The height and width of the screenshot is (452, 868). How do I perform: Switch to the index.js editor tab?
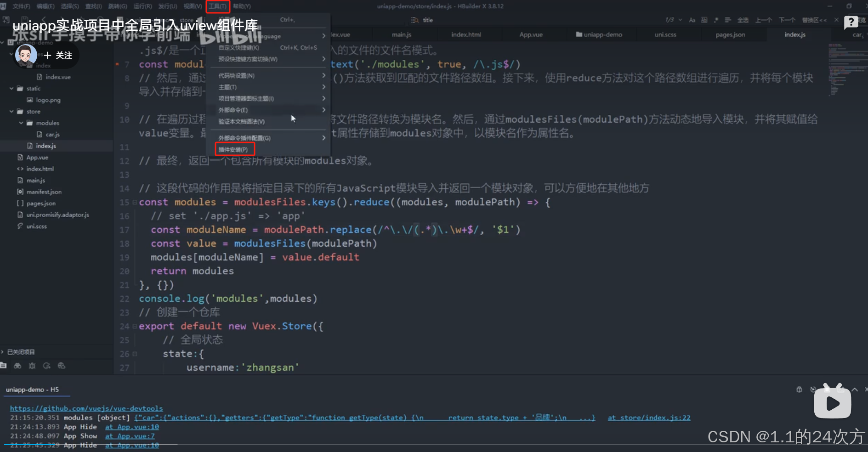795,34
